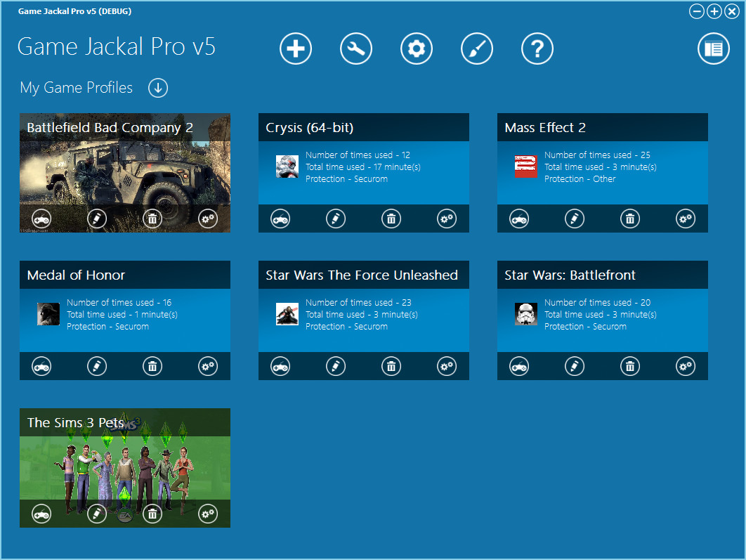This screenshot has width=746, height=560.
Task: Open Star Wars The Force Unleashed settings gears
Action: click(x=447, y=366)
